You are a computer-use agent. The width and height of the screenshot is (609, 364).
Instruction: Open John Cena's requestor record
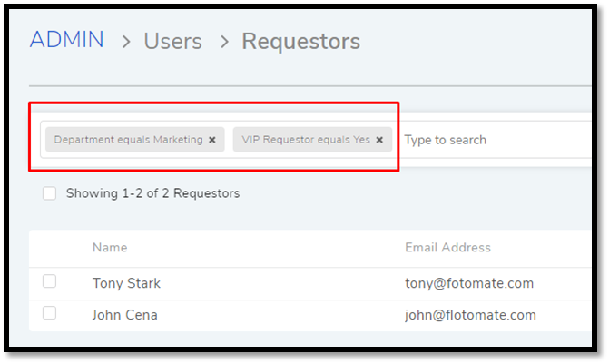click(124, 315)
